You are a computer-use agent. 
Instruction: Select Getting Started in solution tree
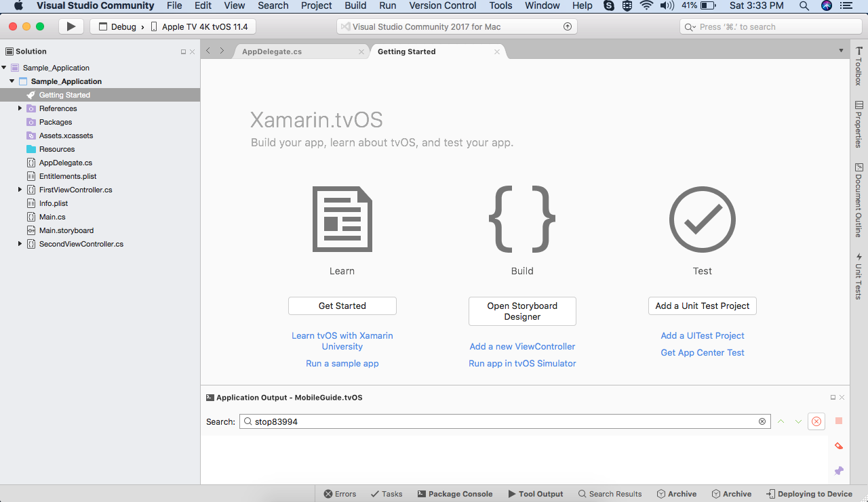click(100, 95)
